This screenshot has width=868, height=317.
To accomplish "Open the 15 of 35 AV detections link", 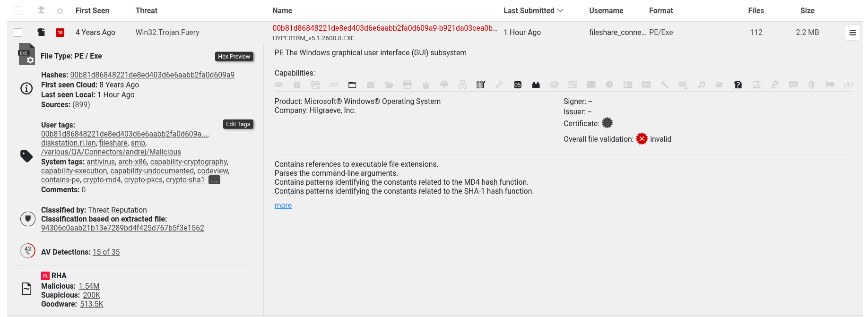I will tap(106, 252).
